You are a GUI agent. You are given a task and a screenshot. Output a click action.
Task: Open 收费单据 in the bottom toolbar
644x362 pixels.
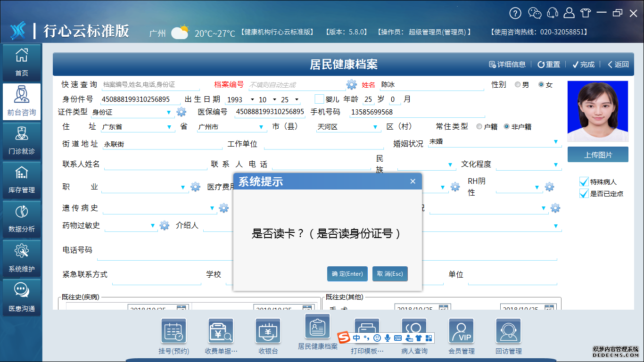click(x=221, y=336)
